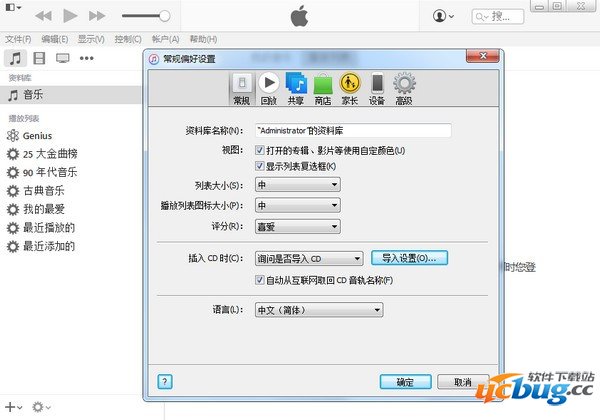
Task: Toggle custom colors for open albums checkbox
Action: 259,150
